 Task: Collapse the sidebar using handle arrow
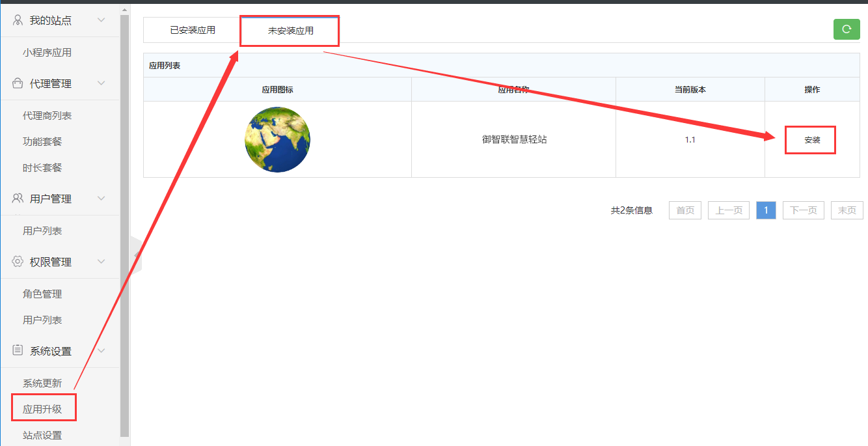coord(137,255)
